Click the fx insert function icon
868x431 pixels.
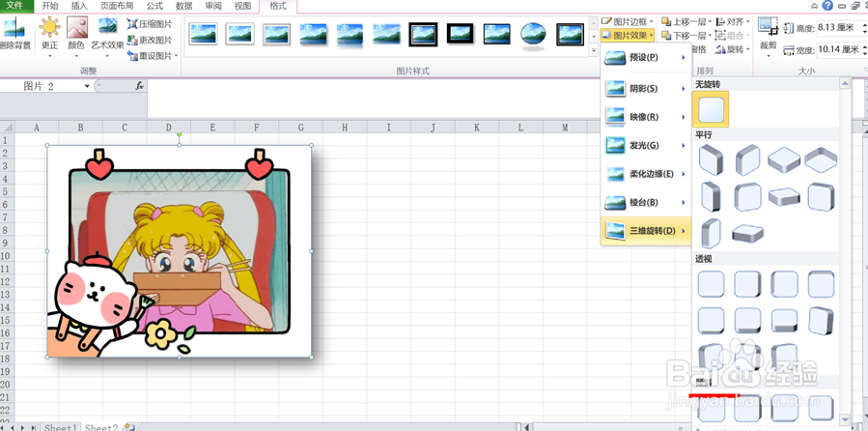[139, 86]
